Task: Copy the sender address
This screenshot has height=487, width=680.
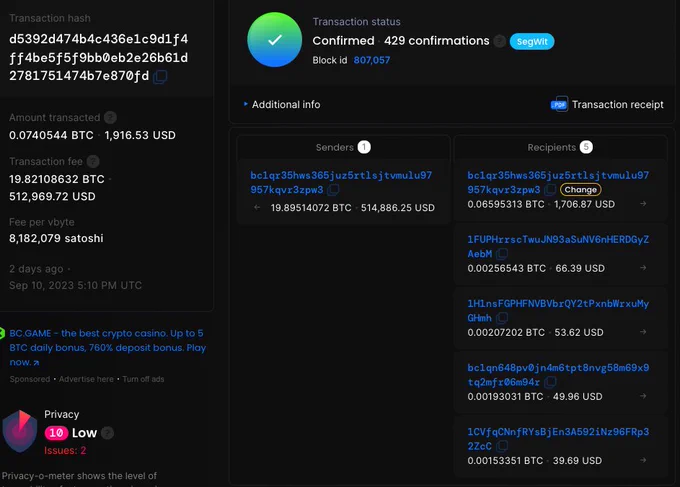Action: 333,190
